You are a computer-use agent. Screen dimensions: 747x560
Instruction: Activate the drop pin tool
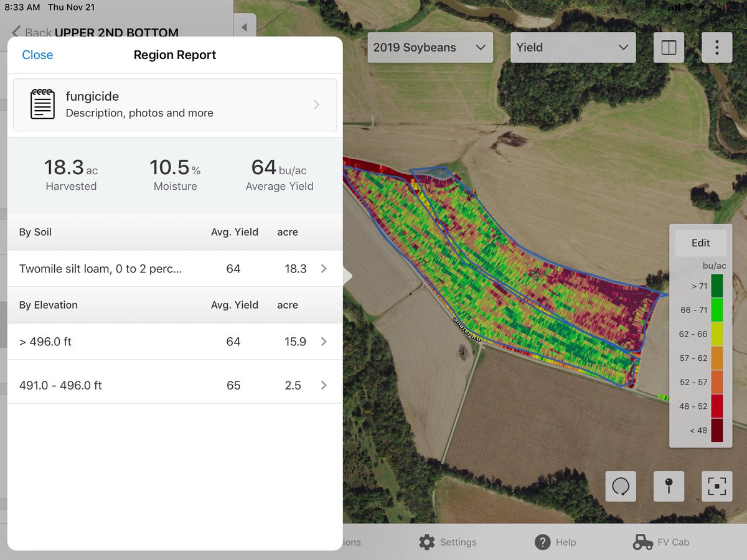pos(669,487)
